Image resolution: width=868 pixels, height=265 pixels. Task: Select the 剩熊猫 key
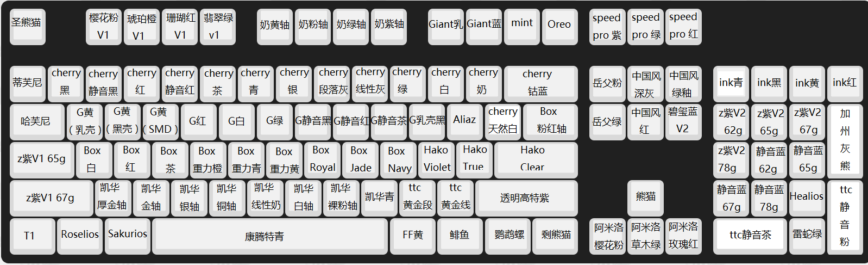(555, 236)
